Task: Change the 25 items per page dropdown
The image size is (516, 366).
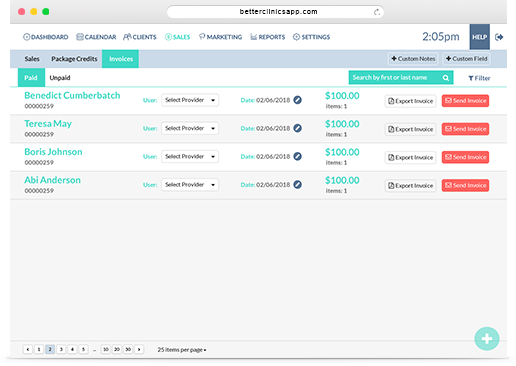Action: coord(182,350)
